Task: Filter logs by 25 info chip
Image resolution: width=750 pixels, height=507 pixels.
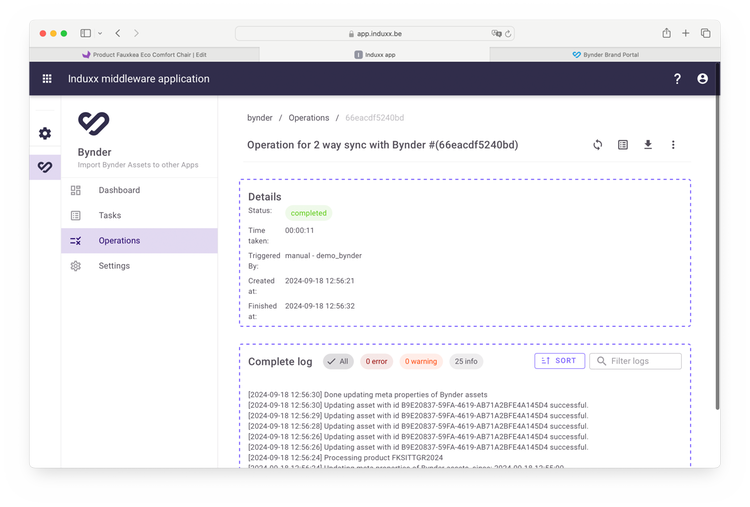Action: click(466, 362)
